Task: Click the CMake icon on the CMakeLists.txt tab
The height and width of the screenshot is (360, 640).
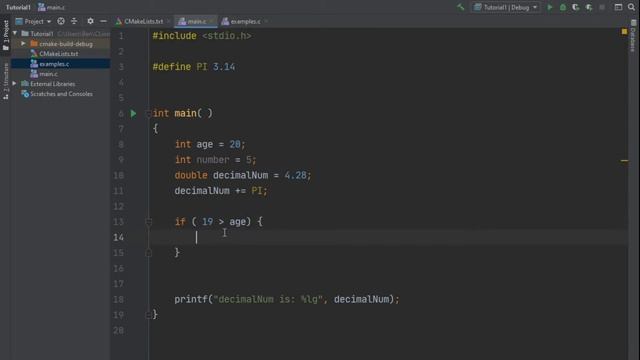Action: pyautogui.click(x=119, y=21)
